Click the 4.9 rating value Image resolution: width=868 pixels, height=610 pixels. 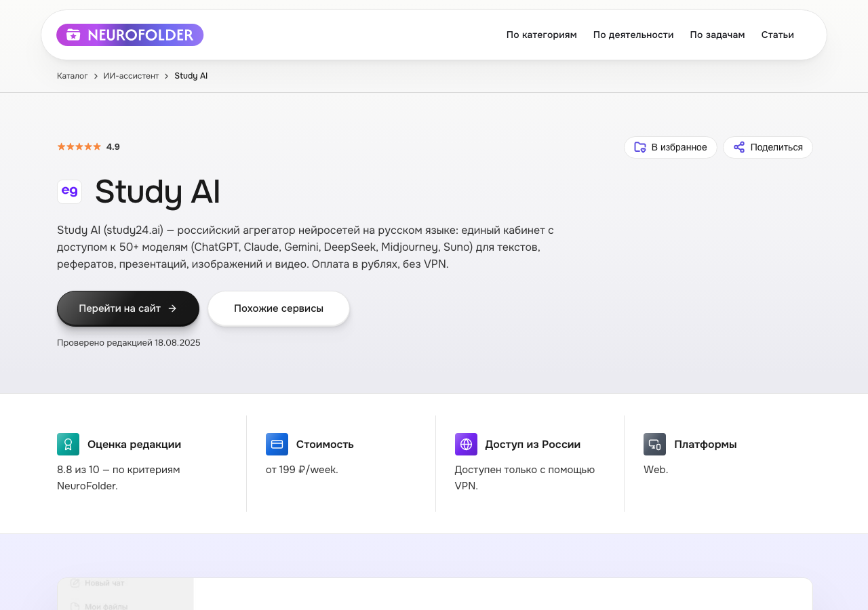(113, 146)
